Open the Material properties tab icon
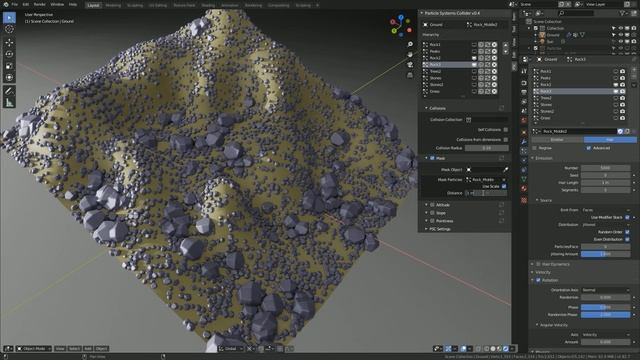640x360 pixels. coord(524,189)
